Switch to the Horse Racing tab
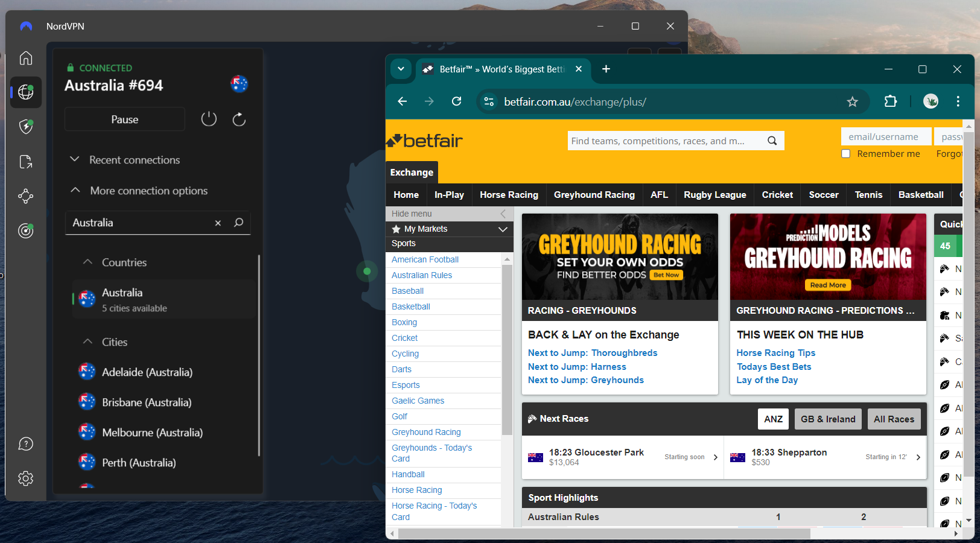 point(509,194)
